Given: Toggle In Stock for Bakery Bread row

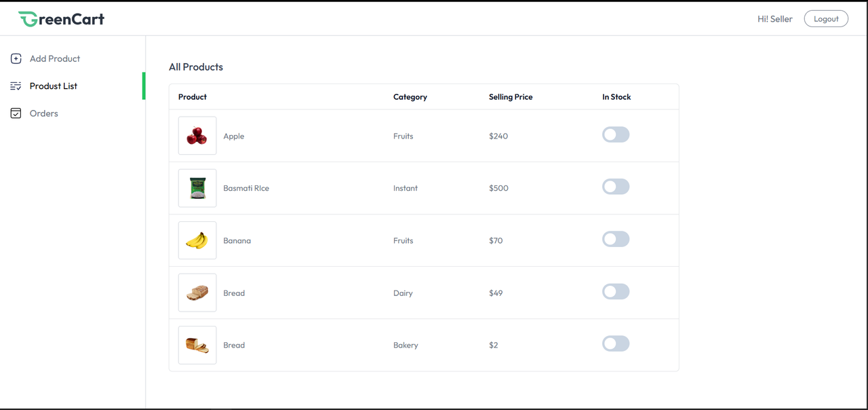Looking at the screenshot, I should (x=616, y=343).
